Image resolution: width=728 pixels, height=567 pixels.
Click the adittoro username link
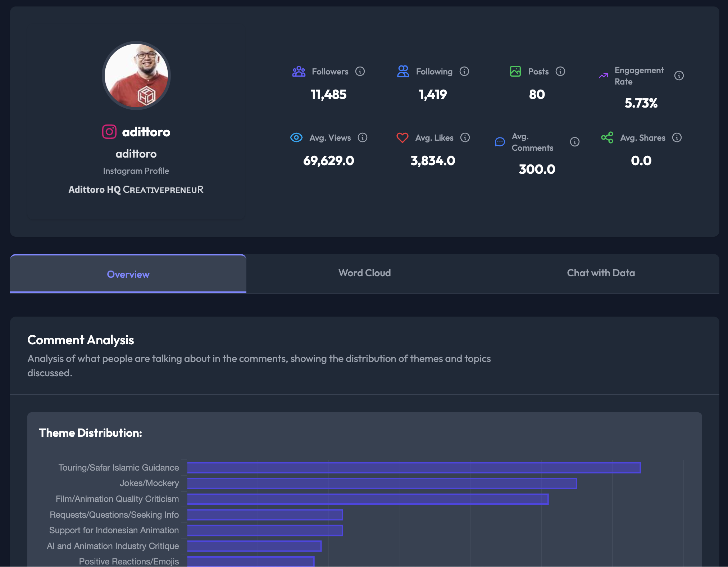(146, 132)
